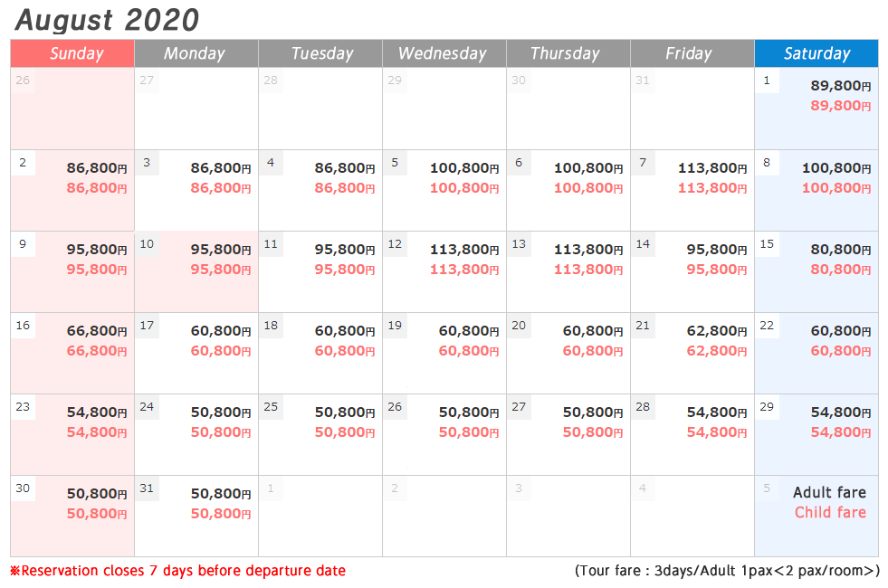Click August 16 fare 66,800 yen
This screenshot has height=588, width=888.
(x=72, y=353)
